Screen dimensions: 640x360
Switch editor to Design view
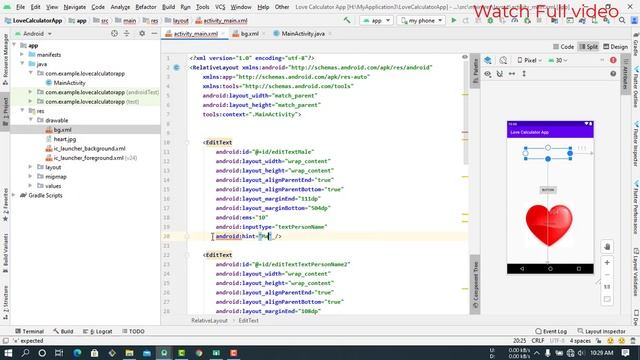click(616, 47)
